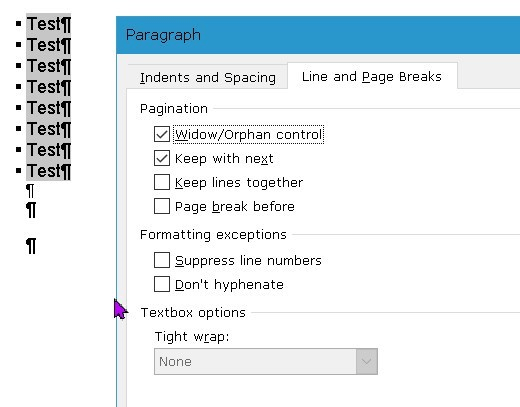Click the first empty paragraph mark below the list

(x=30, y=191)
